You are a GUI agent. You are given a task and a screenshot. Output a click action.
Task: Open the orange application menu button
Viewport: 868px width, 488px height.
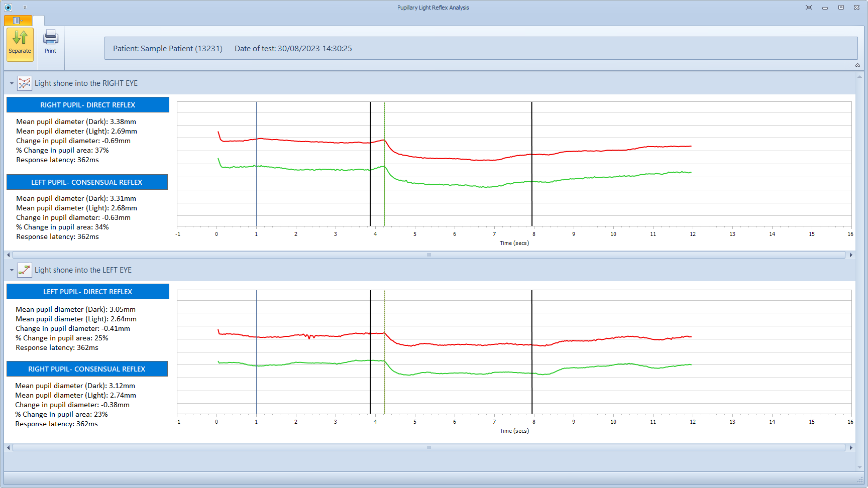pyautogui.click(x=18, y=21)
